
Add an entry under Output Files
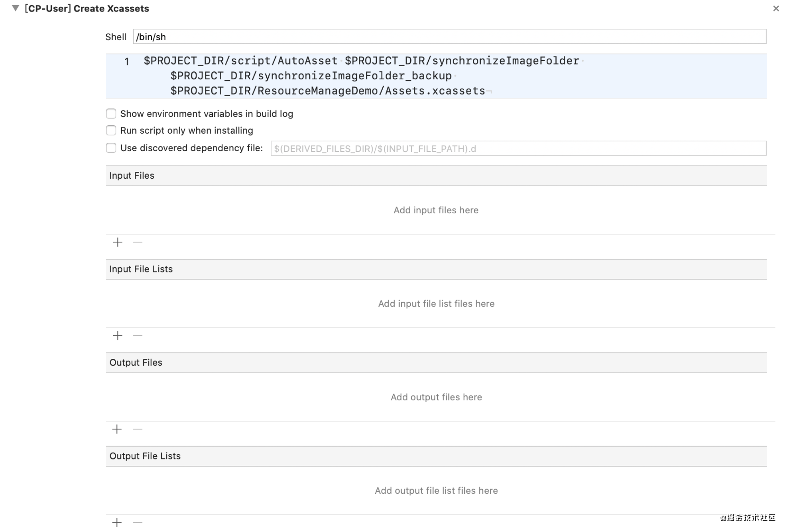117,429
